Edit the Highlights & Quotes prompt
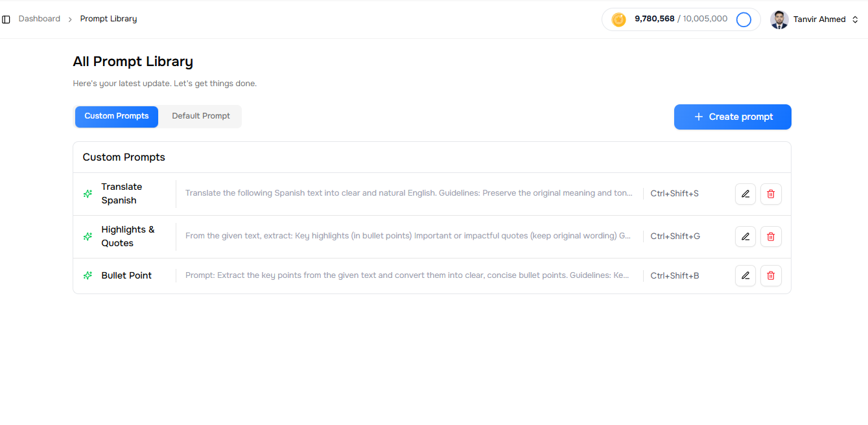The width and height of the screenshot is (868, 425). [745, 236]
